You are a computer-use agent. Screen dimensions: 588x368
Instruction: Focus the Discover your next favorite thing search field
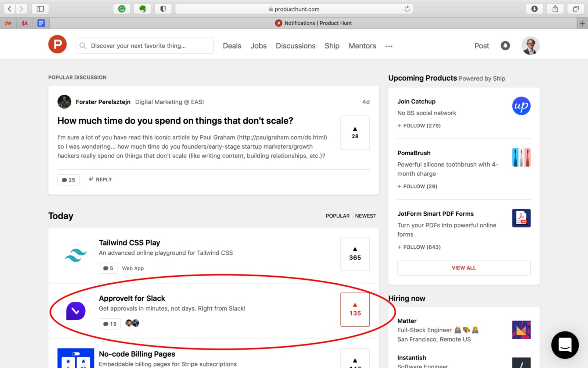point(144,46)
